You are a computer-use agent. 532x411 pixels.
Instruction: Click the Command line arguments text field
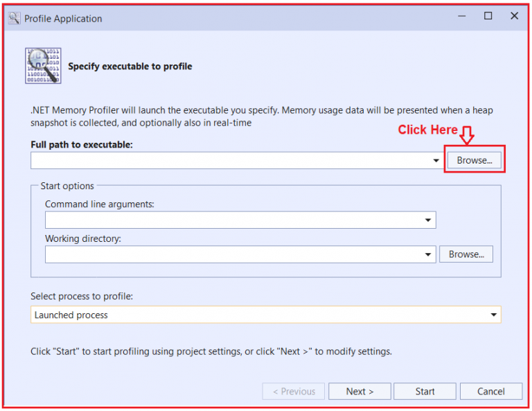234,220
